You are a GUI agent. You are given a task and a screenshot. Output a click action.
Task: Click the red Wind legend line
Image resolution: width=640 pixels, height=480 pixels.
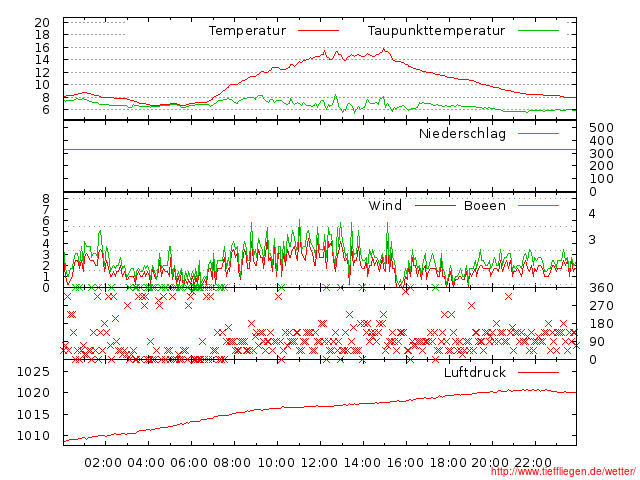tap(435, 205)
